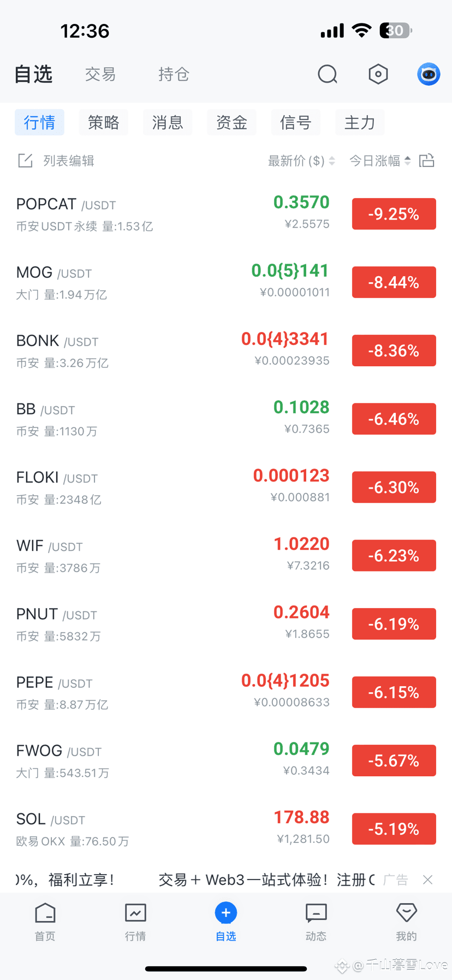Tap the robot avatar icon

(x=429, y=74)
